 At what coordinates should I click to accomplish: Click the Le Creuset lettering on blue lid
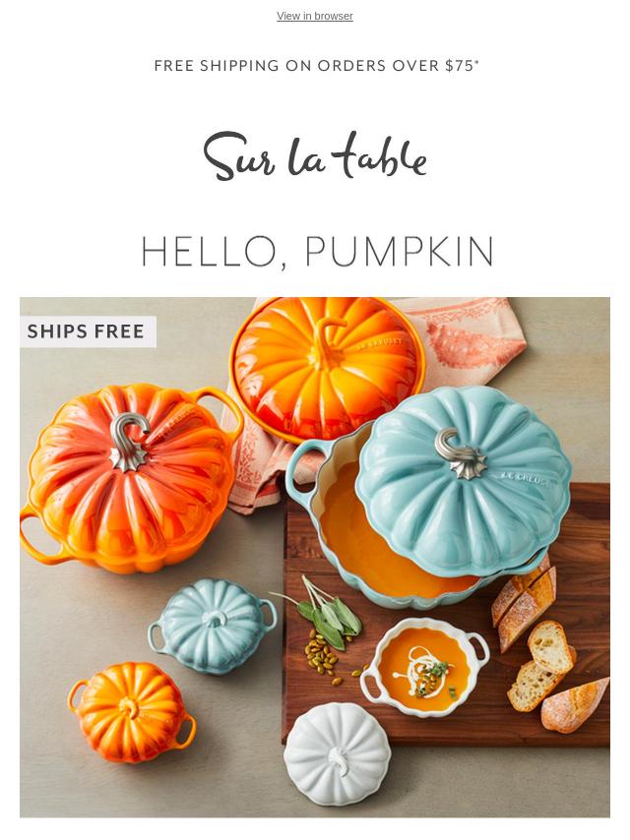(x=526, y=479)
